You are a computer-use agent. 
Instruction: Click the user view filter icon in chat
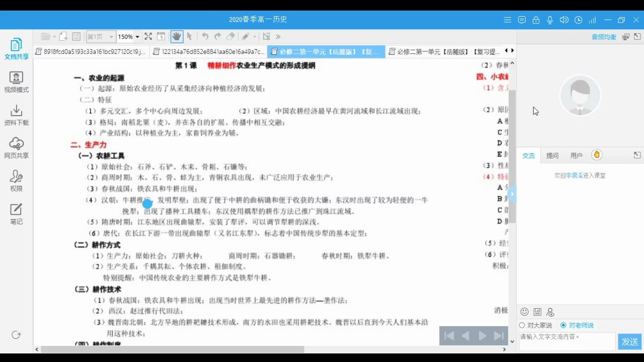click(x=550, y=312)
